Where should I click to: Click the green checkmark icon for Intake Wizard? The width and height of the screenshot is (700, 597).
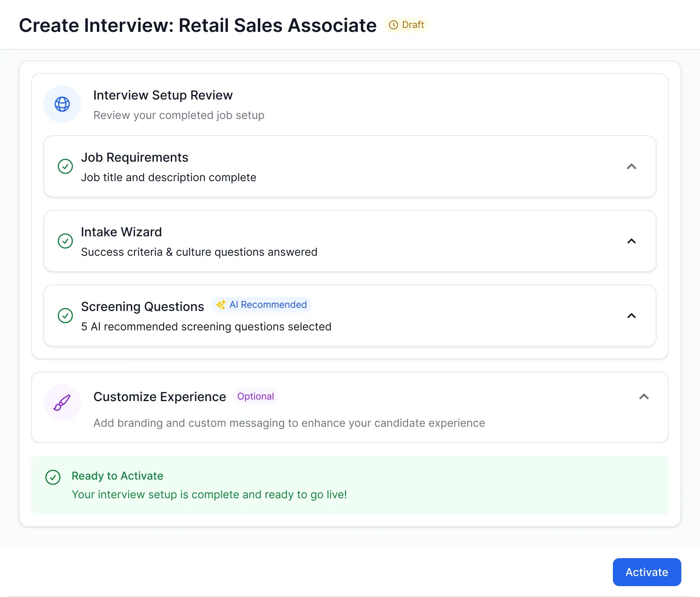tap(65, 241)
